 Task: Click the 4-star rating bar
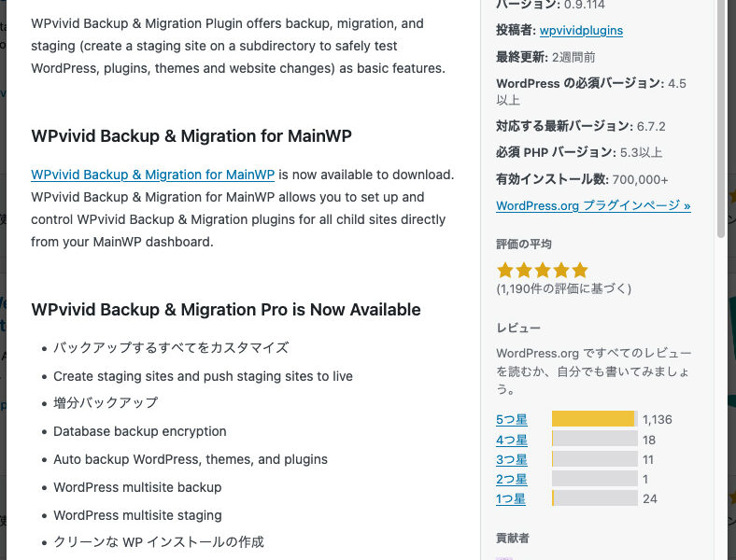click(595, 439)
